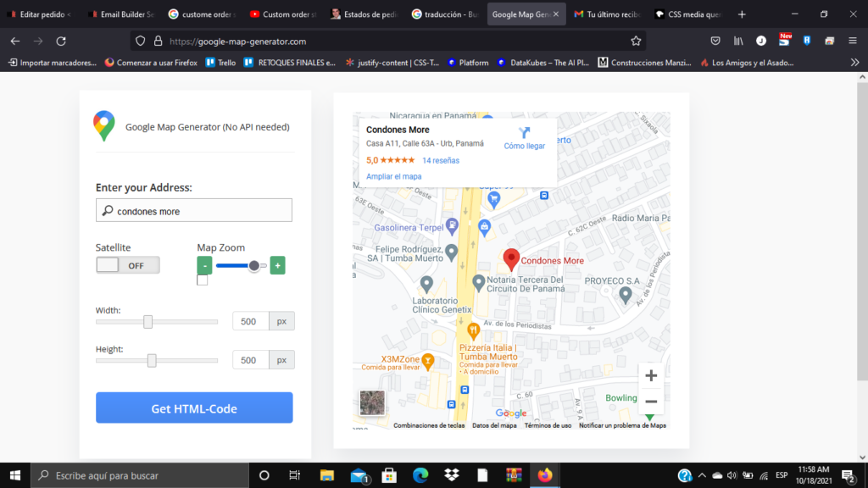868x488 pixels.
Task: Click the Height slider handle
Action: coord(152,360)
